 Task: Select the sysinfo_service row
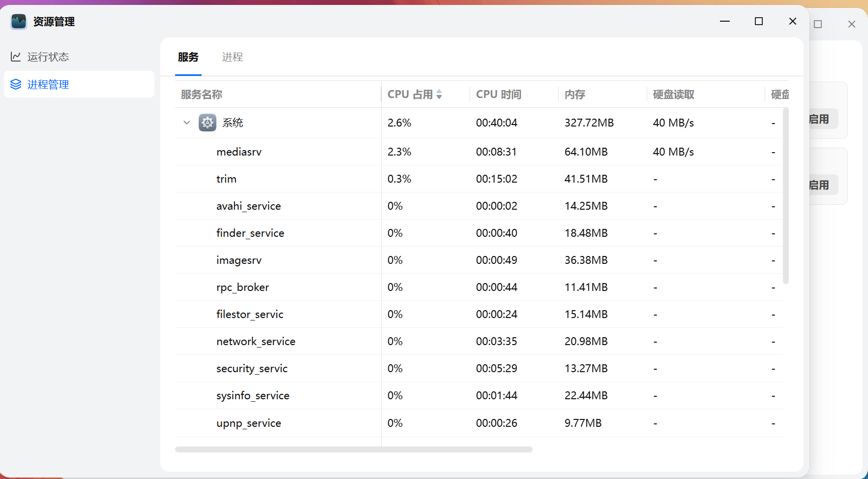[x=479, y=395]
